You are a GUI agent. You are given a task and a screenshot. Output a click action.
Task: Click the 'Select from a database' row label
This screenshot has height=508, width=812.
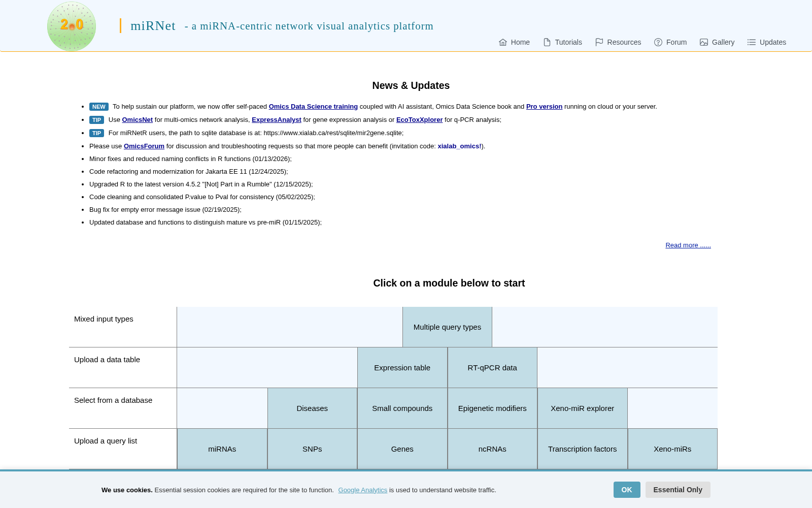click(x=113, y=400)
